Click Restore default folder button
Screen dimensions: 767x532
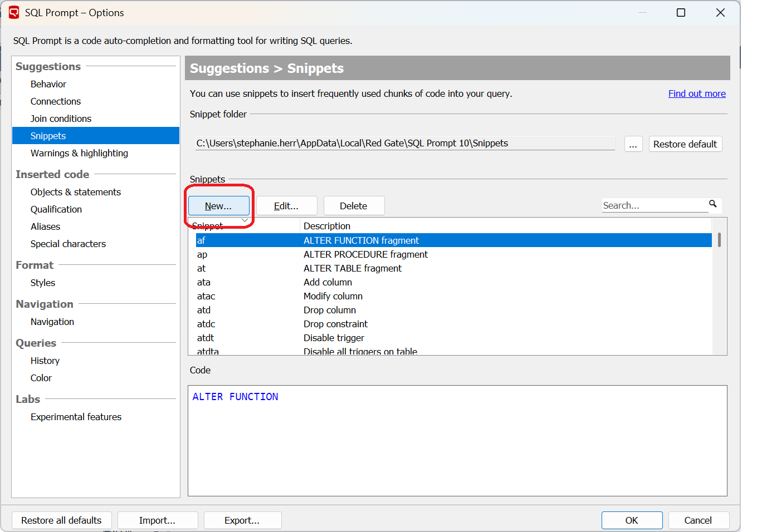[x=685, y=144]
